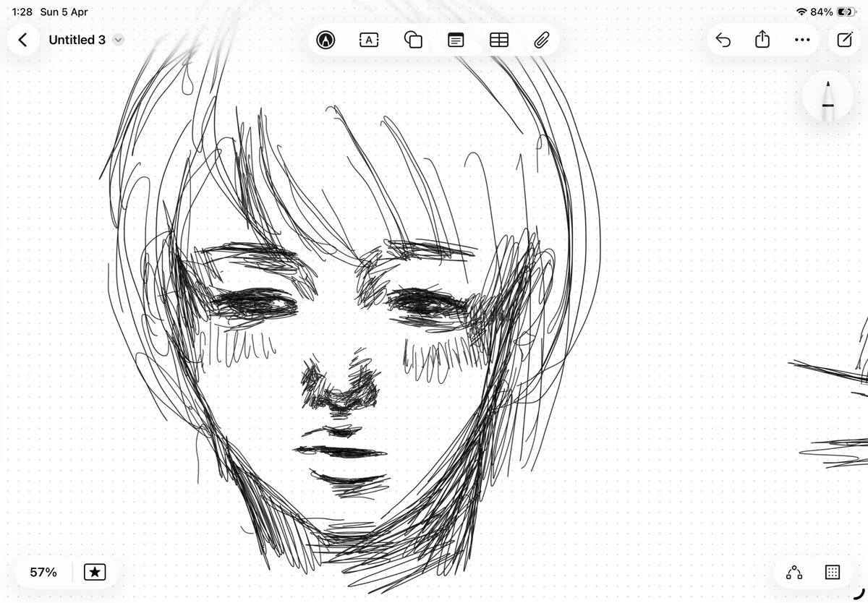Create a new board
This screenshot has height=603, width=868.
[845, 40]
